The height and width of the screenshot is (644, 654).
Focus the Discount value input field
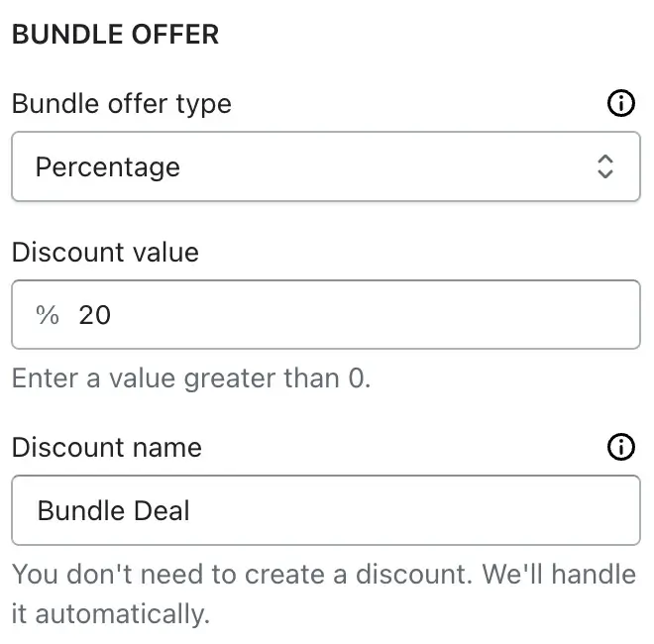point(326,314)
